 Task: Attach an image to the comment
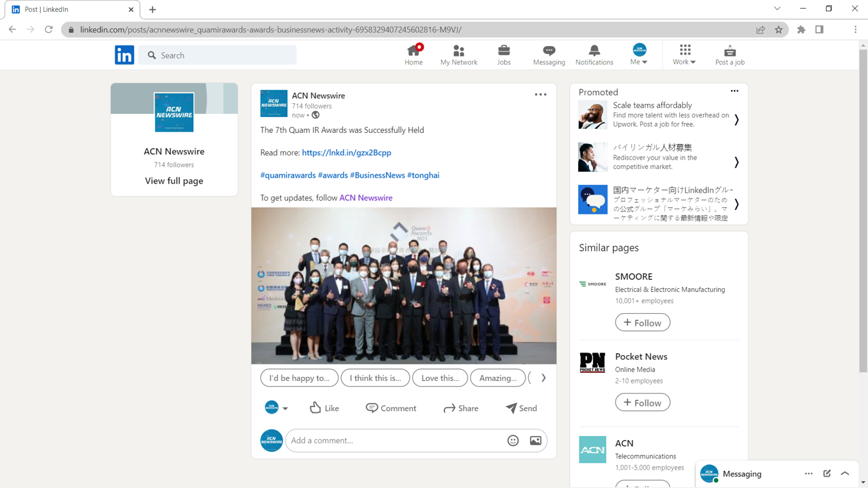pyautogui.click(x=536, y=441)
